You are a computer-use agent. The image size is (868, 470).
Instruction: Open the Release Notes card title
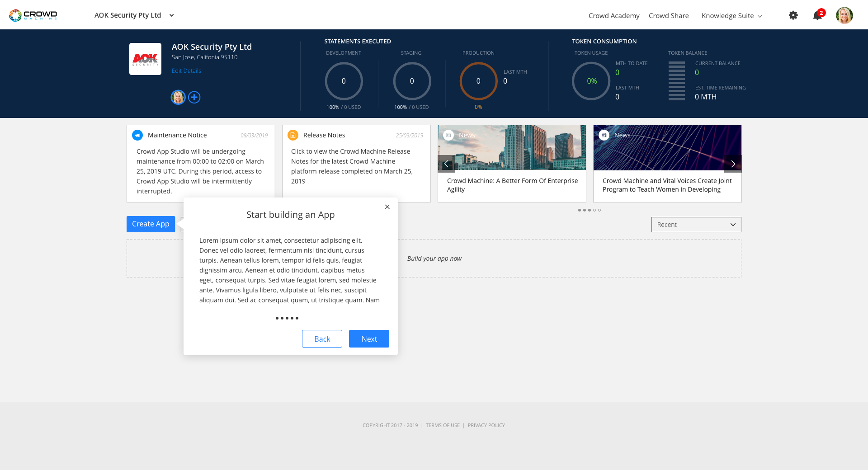point(324,135)
